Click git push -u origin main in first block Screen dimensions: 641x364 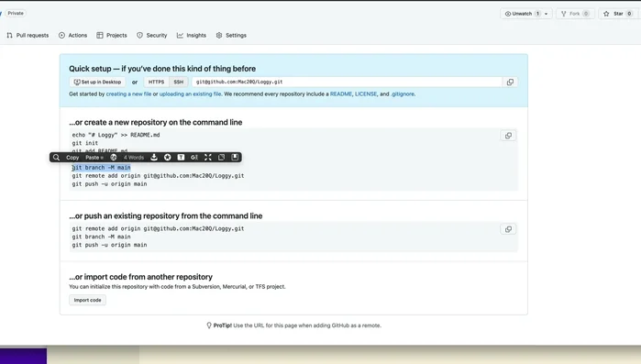coord(109,184)
